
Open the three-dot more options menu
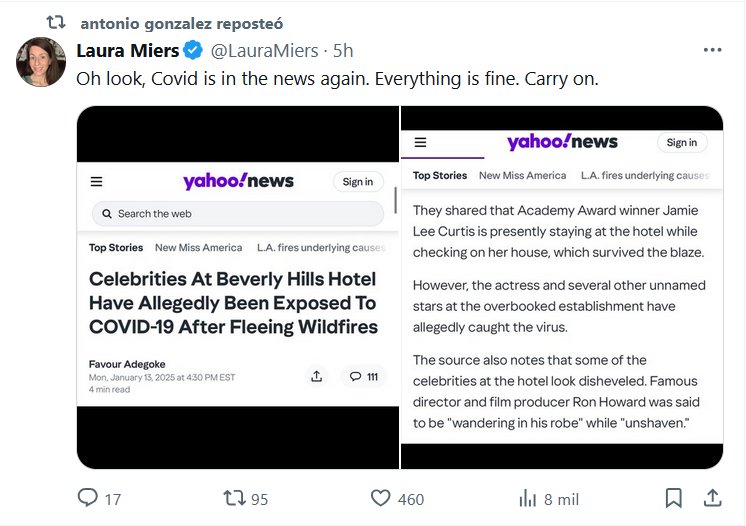tap(712, 50)
